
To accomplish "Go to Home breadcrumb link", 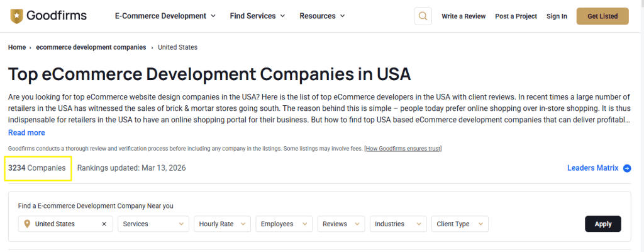I will coord(17,47).
